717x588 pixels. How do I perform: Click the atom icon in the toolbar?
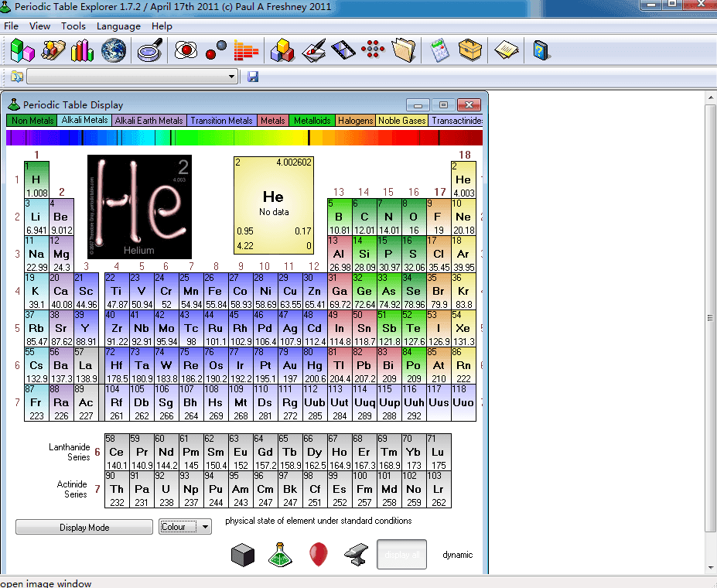(186, 50)
